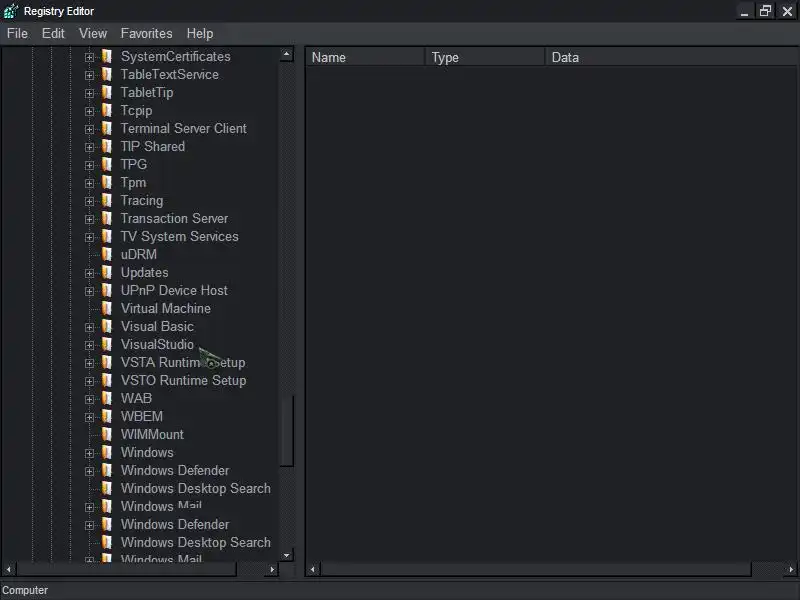Click the tree pane scroll right arrow
Screen dimensions: 800x600
272,569
